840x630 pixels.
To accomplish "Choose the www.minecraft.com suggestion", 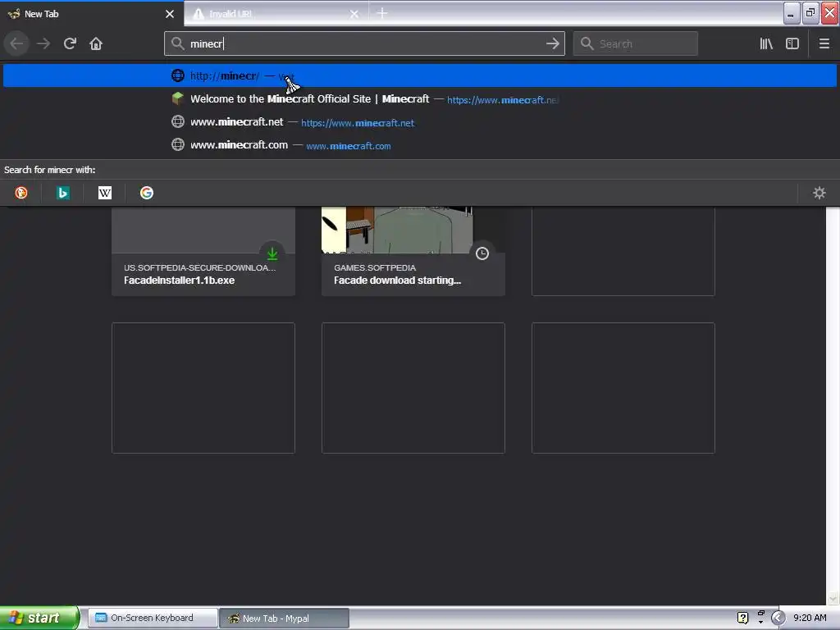I will (420, 145).
